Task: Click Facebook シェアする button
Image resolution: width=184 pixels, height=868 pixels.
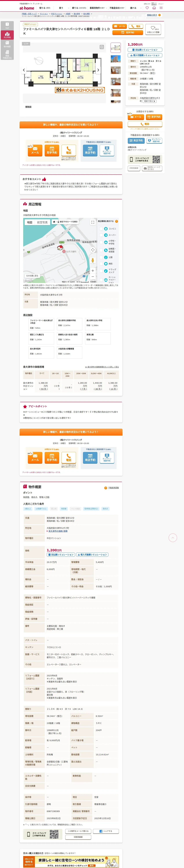Action: pyautogui.click(x=106, y=831)
